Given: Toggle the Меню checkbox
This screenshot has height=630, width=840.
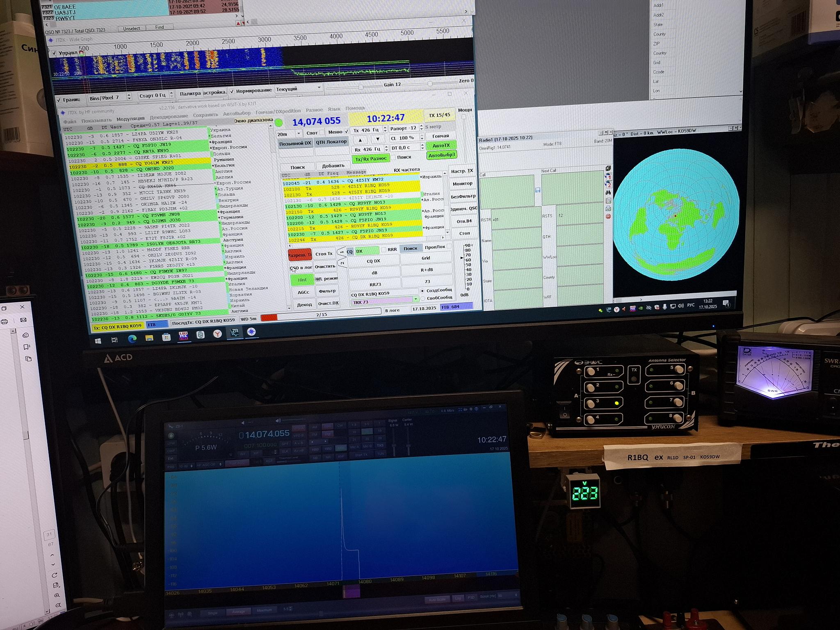Looking at the screenshot, I should 347,132.
